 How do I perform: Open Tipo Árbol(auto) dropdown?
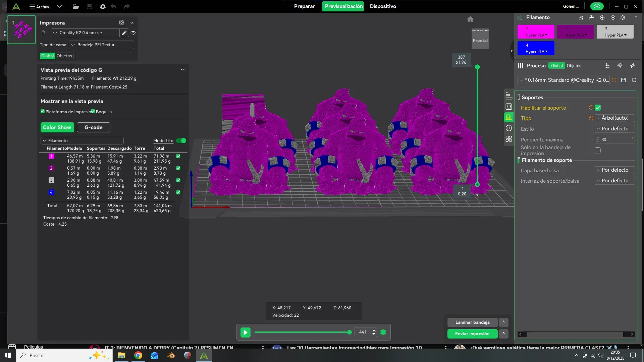[x=615, y=118]
